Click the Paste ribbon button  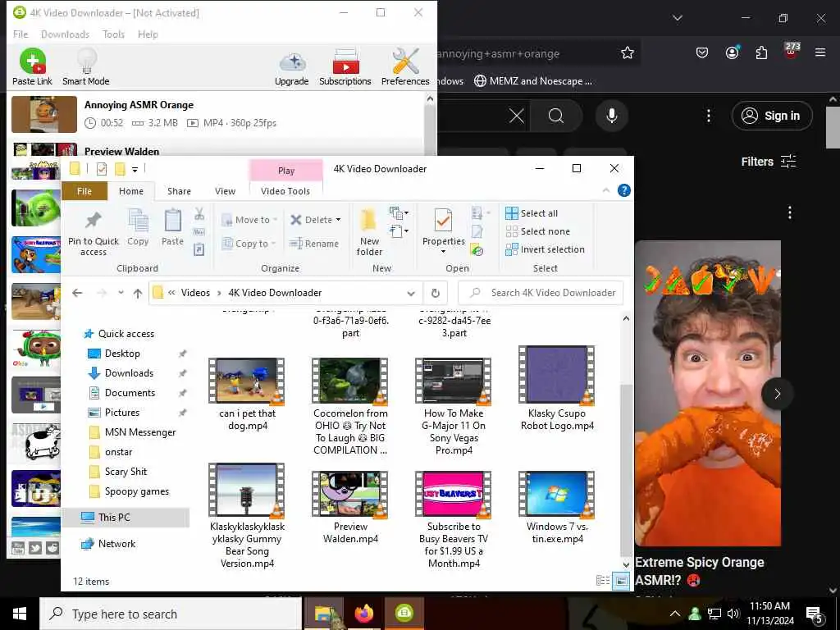tap(172, 229)
